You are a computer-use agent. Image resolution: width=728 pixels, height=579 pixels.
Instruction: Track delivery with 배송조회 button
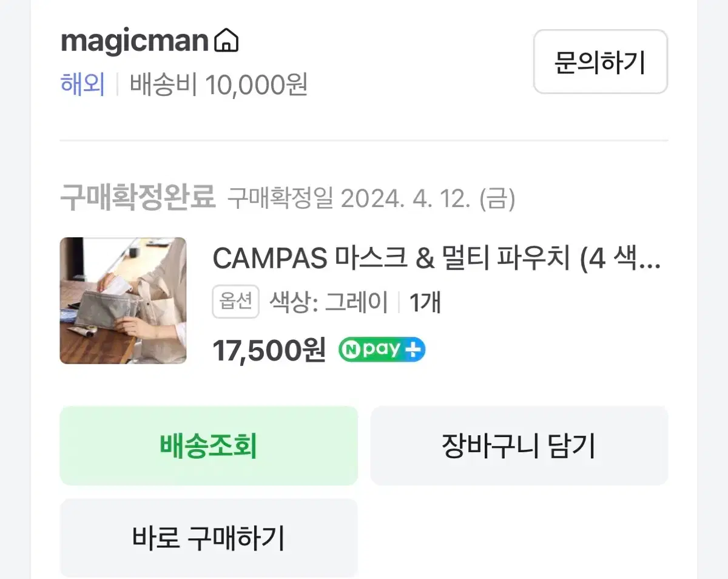pos(209,445)
